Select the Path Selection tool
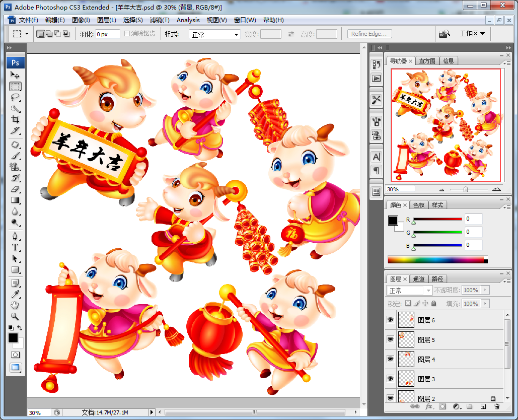This screenshot has width=518, height=420. 15,258
